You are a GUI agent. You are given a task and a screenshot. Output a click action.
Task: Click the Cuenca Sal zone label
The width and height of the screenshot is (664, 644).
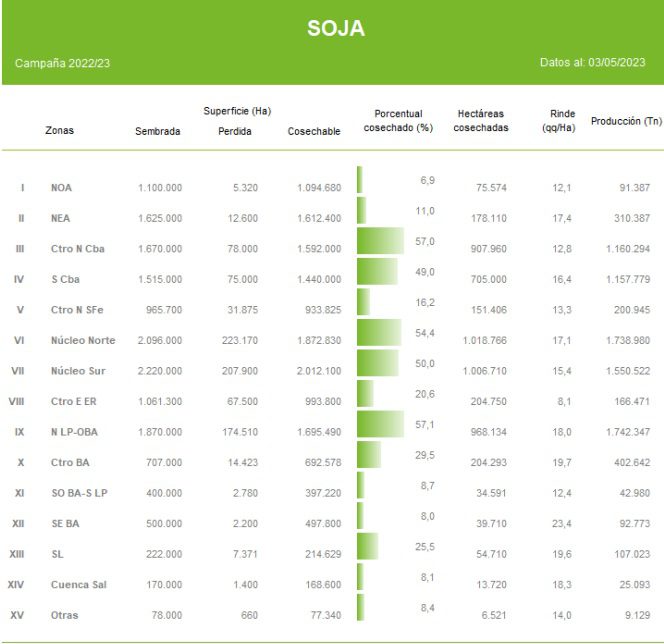77,584
